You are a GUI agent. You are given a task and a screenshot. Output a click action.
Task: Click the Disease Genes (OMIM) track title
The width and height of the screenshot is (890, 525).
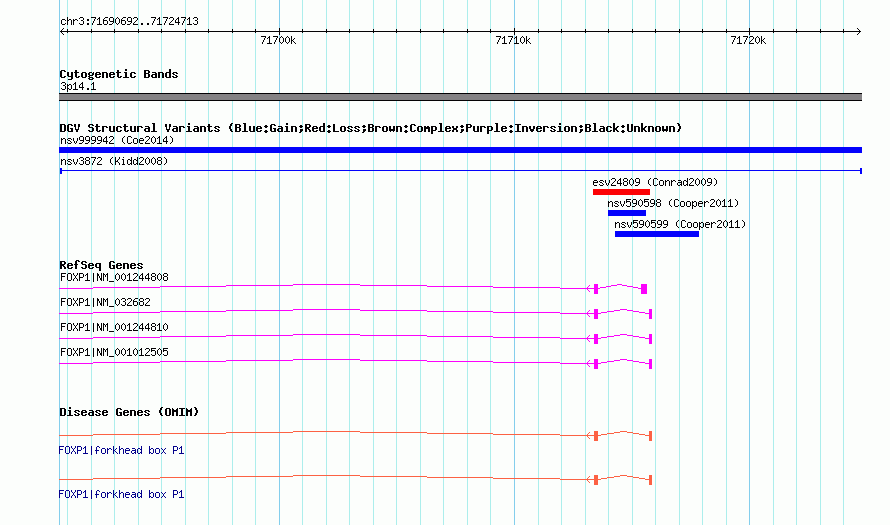(129, 412)
